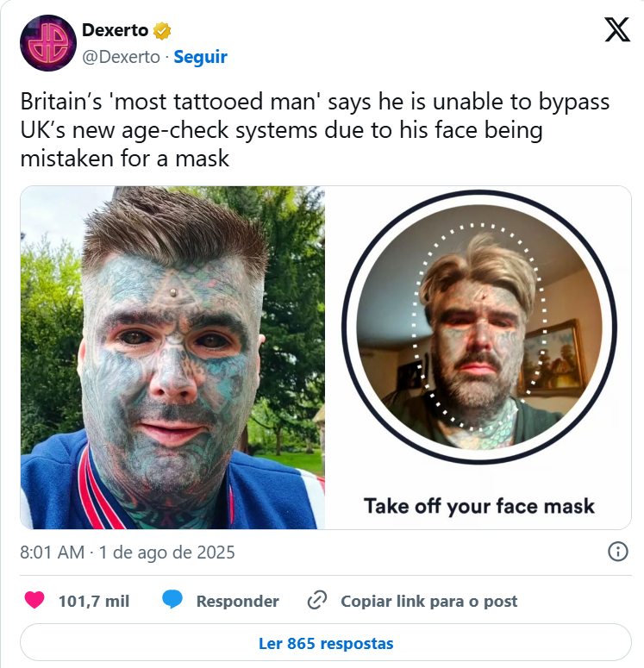The height and width of the screenshot is (668, 644).
Task: Open the X logo link
Action: coord(617,29)
